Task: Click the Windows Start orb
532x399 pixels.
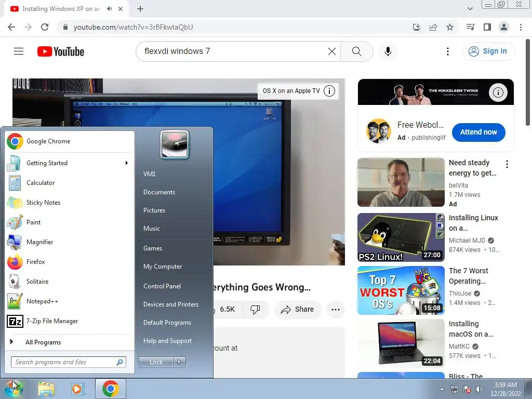Action: [14, 389]
